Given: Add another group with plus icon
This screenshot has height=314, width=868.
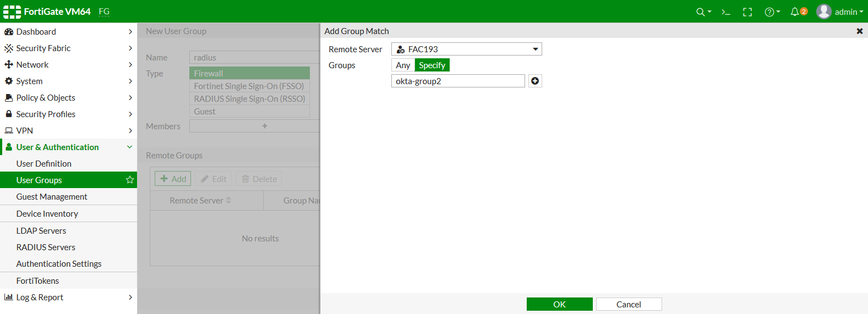Looking at the screenshot, I should 535,81.
